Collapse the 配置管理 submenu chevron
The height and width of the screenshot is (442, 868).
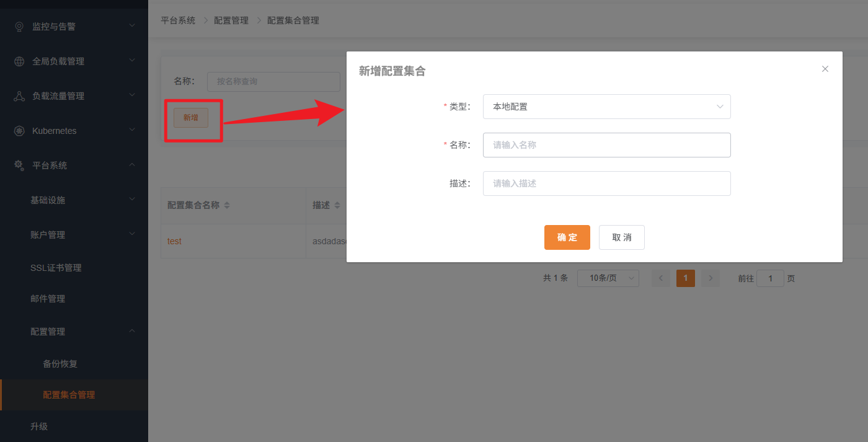pyautogui.click(x=132, y=330)
